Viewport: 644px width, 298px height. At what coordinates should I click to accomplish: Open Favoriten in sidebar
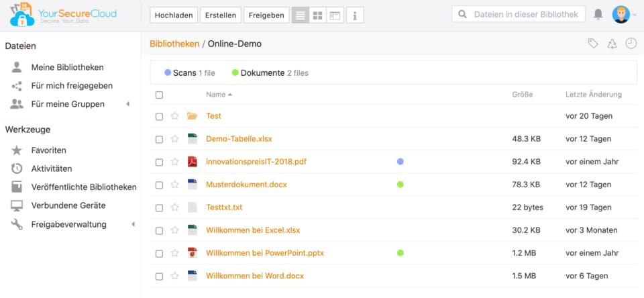pos(48,150)
